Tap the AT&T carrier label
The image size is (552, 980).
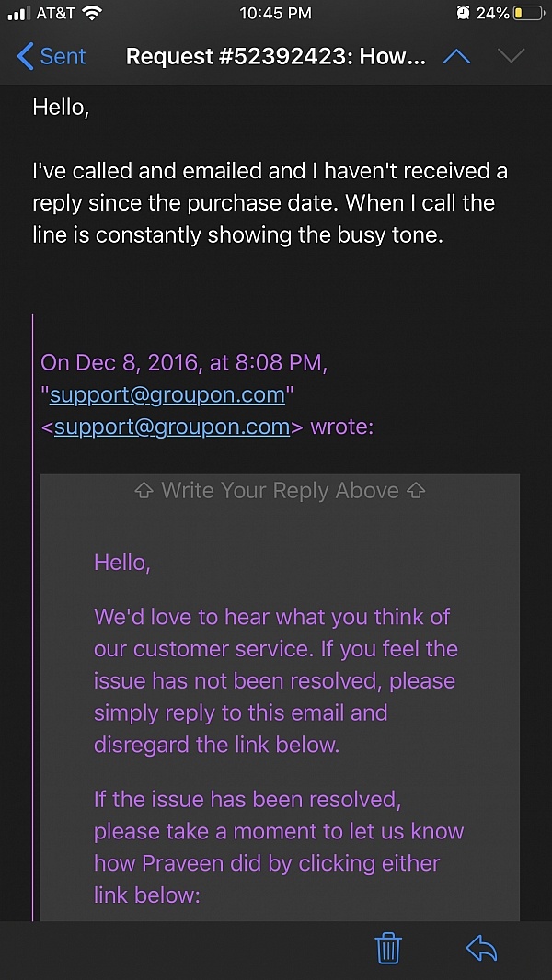[x=56, y=13]
